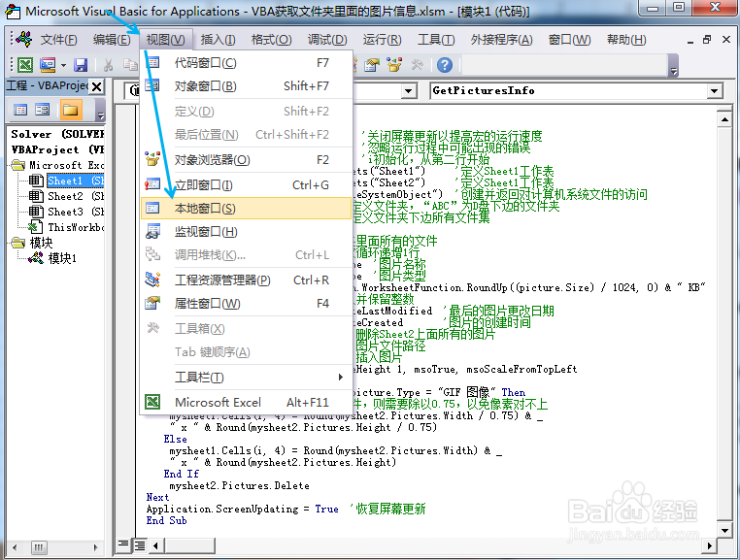Viewport: 740px width, 560px height.
Task: Click the Insert UserForm toolbar icon
Action: pos(48,65)
